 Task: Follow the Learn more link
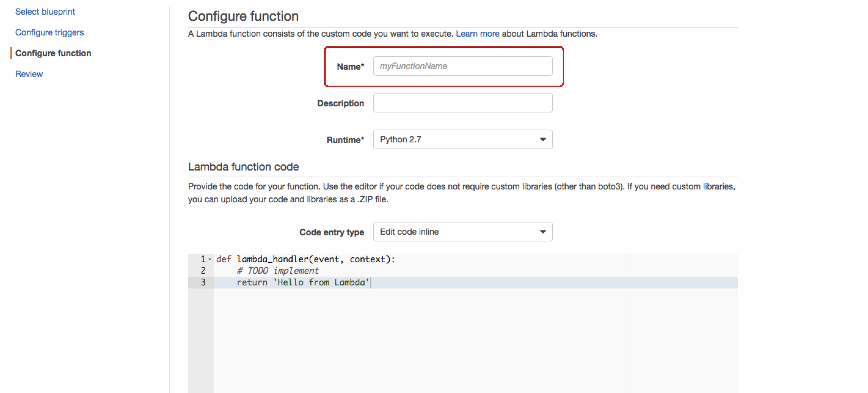pyautogui.click(x=477, y=34)
